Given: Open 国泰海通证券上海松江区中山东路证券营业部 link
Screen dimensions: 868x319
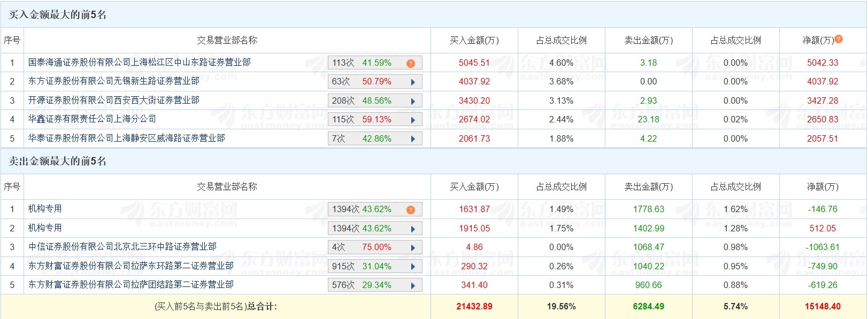Looking at the screenshot, I should point(140,62).
